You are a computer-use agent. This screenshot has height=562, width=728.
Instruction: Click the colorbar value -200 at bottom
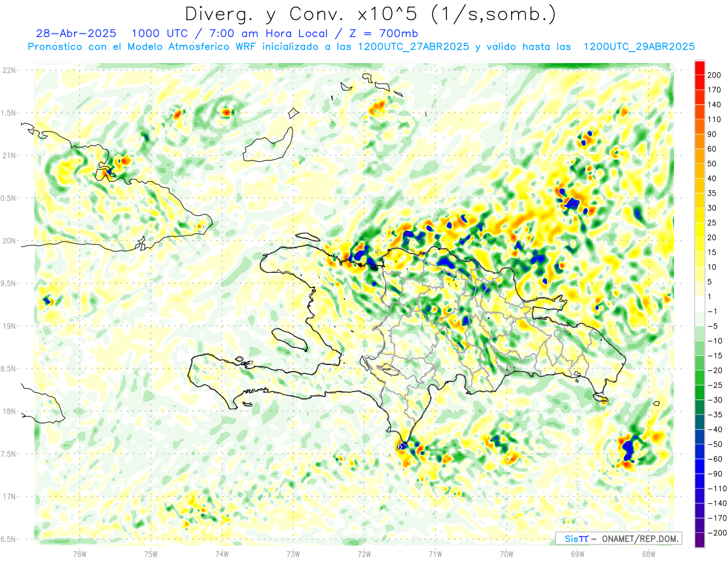(x=716, y=533)
